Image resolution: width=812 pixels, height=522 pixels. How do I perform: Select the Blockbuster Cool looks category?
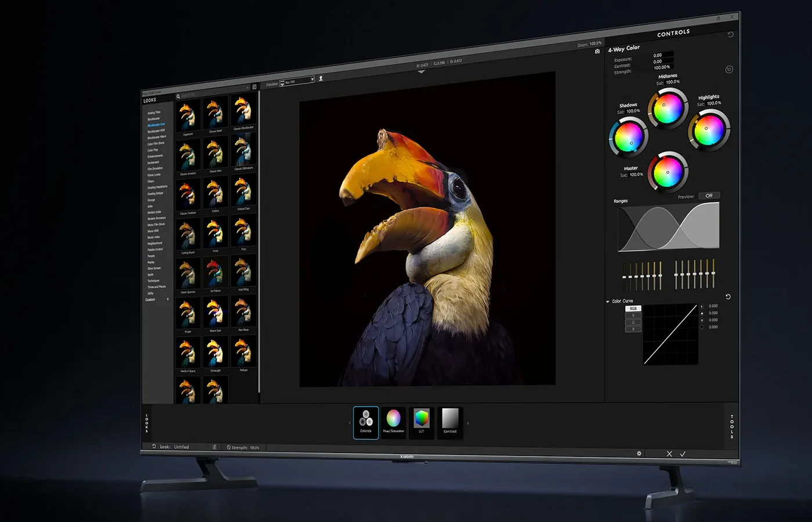point(156,125)
